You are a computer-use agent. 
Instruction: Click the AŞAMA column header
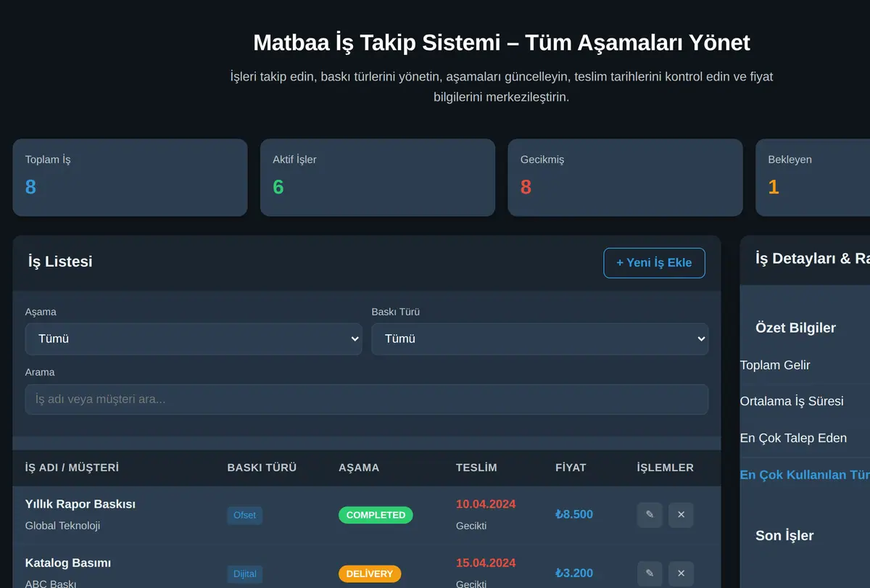click(359, 468)
